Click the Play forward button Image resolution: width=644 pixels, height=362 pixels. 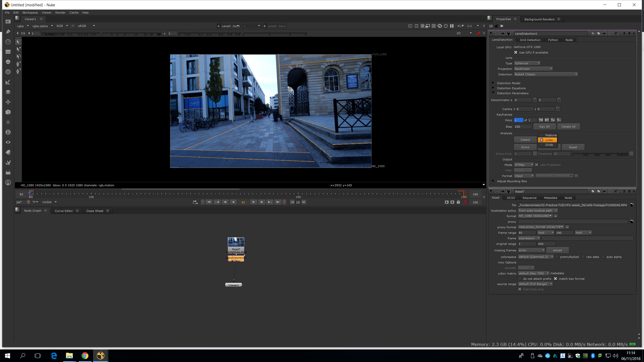pyautogui.click(x=253, y=202)
